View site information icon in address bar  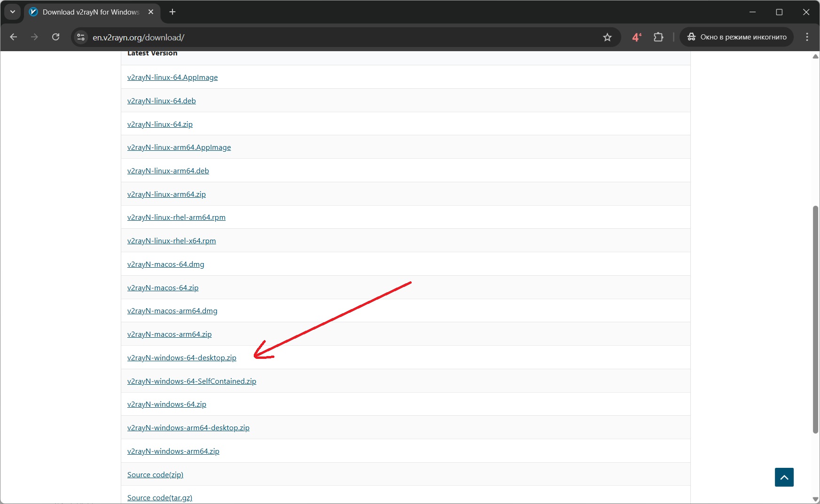click(81, 37)
